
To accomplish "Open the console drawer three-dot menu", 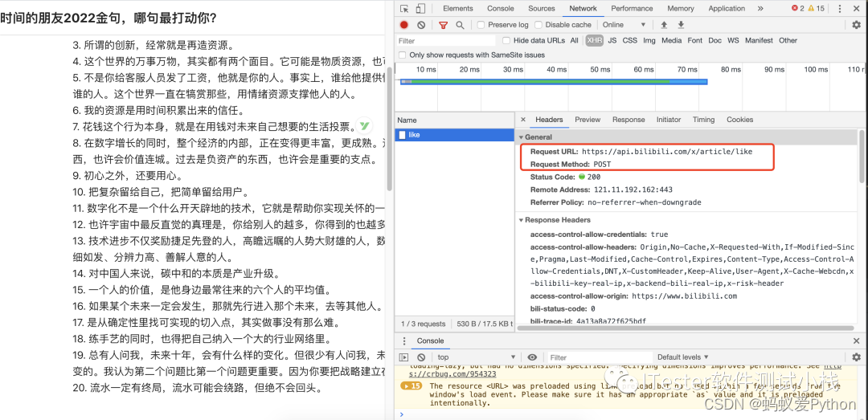I will (404, 341).
